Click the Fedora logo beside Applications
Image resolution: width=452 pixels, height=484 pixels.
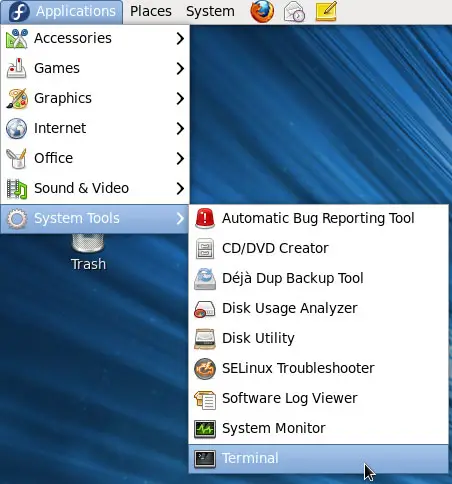point(19,12)
